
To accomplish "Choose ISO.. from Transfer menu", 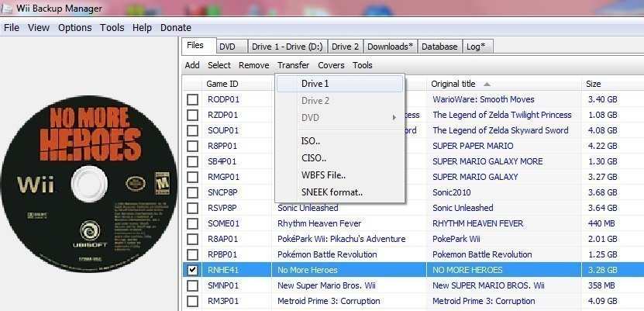I will click(339, 141).
